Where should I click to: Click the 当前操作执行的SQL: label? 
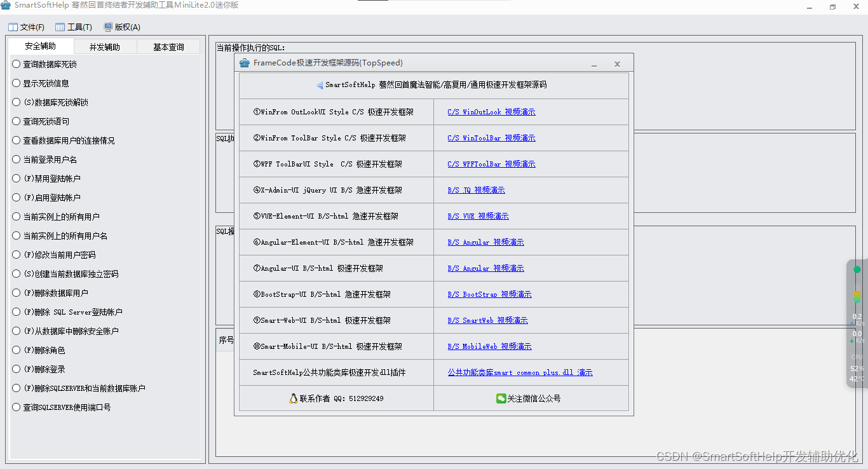pos(251,48)
